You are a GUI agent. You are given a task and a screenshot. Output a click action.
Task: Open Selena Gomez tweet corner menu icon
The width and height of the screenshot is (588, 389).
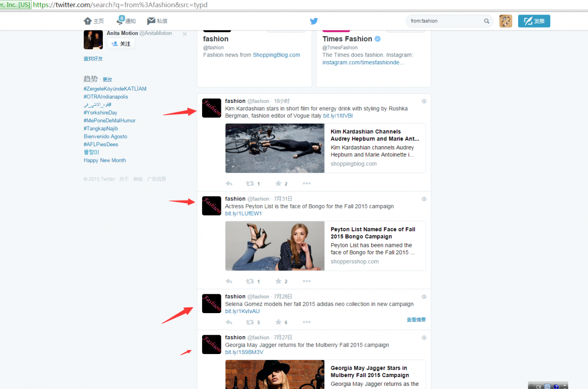[424, 297]
